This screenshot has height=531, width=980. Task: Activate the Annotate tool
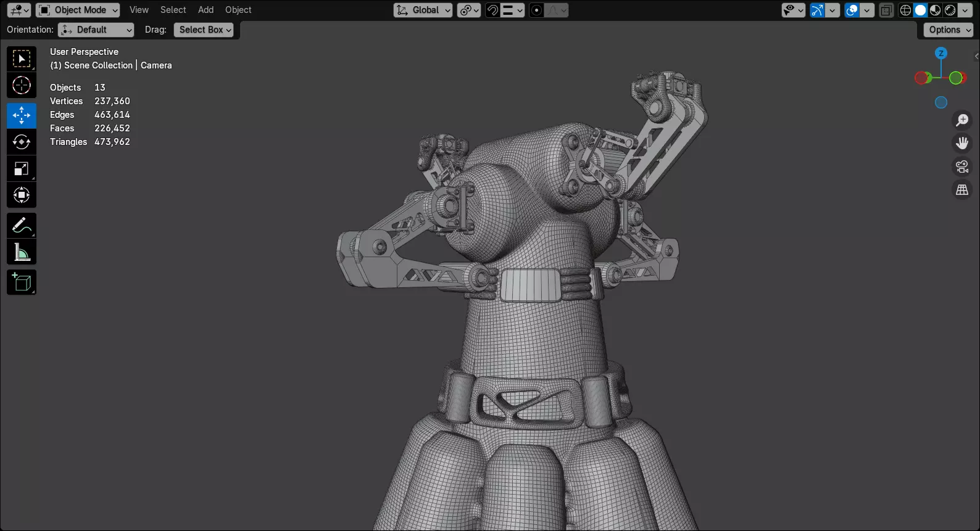coord(22,226)
